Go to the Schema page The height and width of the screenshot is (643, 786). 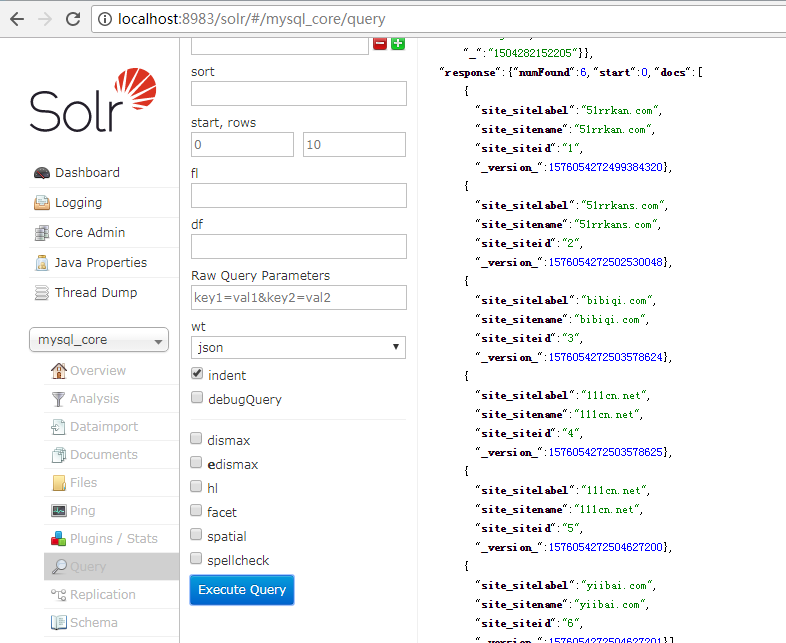click(93, 623)
